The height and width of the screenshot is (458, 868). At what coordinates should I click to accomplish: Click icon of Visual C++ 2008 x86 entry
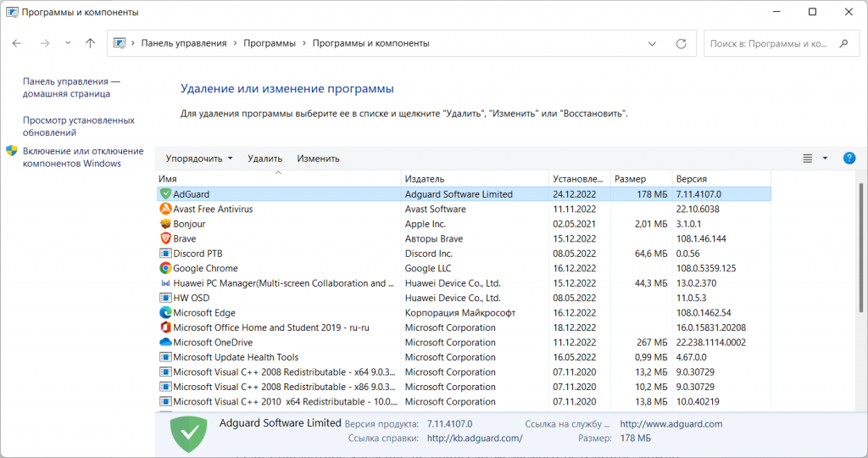[165, 387]
